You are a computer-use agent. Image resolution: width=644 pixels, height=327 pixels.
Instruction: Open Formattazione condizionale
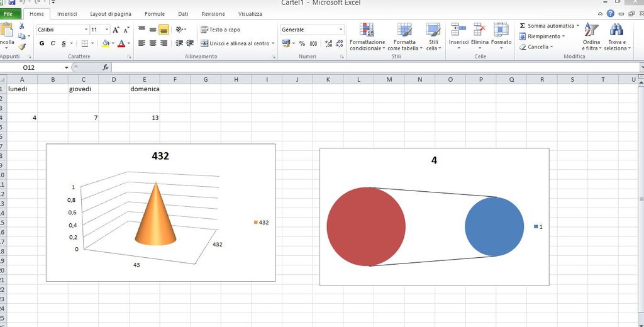[x=367, y=37]
